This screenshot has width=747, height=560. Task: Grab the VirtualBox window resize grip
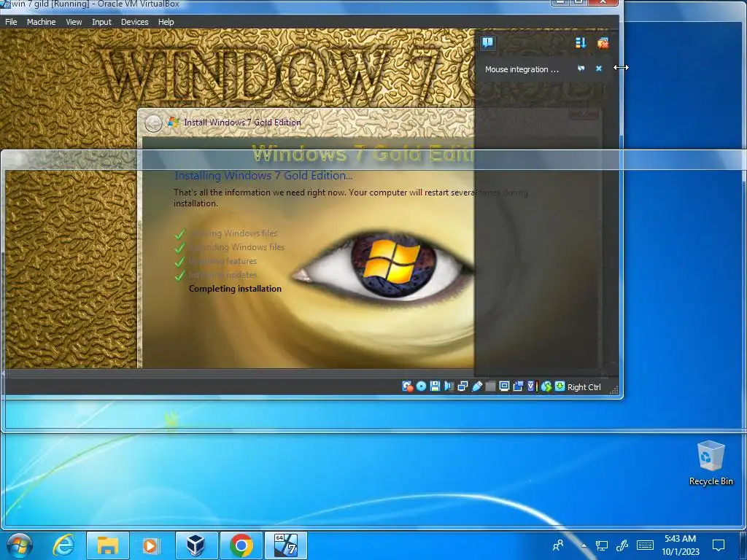coord(614,390)
